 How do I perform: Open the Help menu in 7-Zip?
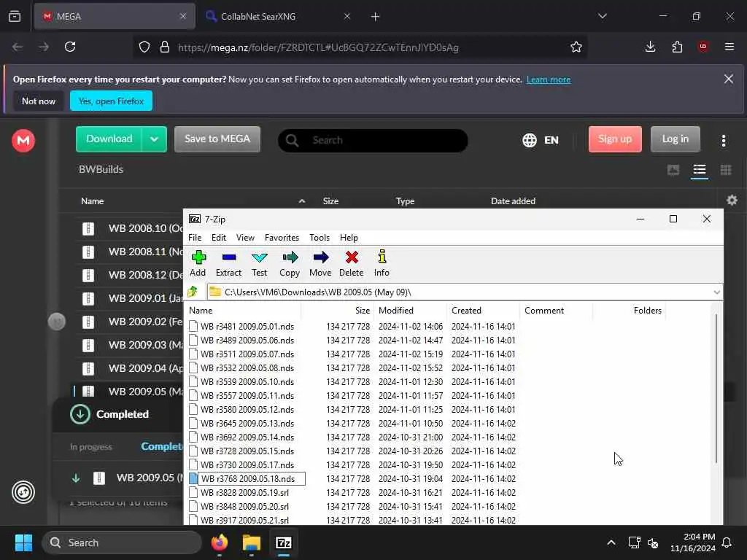click(x=349, y=237)
